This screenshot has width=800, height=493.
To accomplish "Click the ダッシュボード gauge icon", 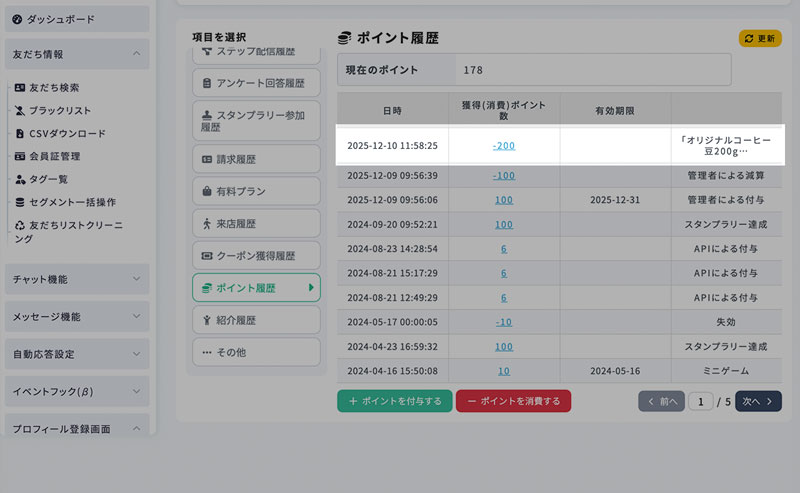I will coord(17,19).
